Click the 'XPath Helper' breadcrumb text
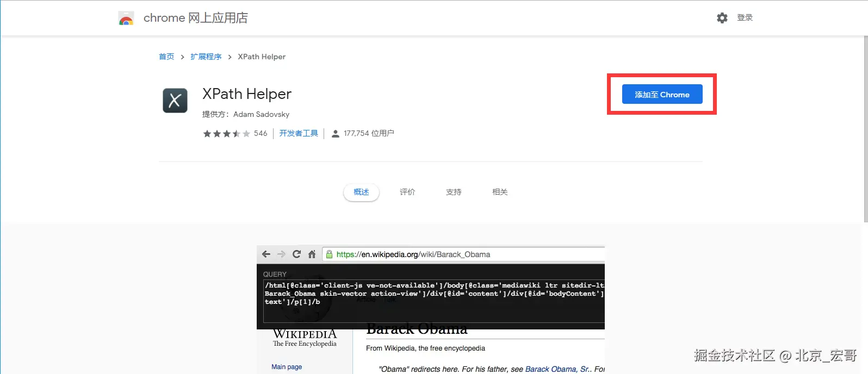The width and height of the screenshot is (868, 374). coord(262,57)
